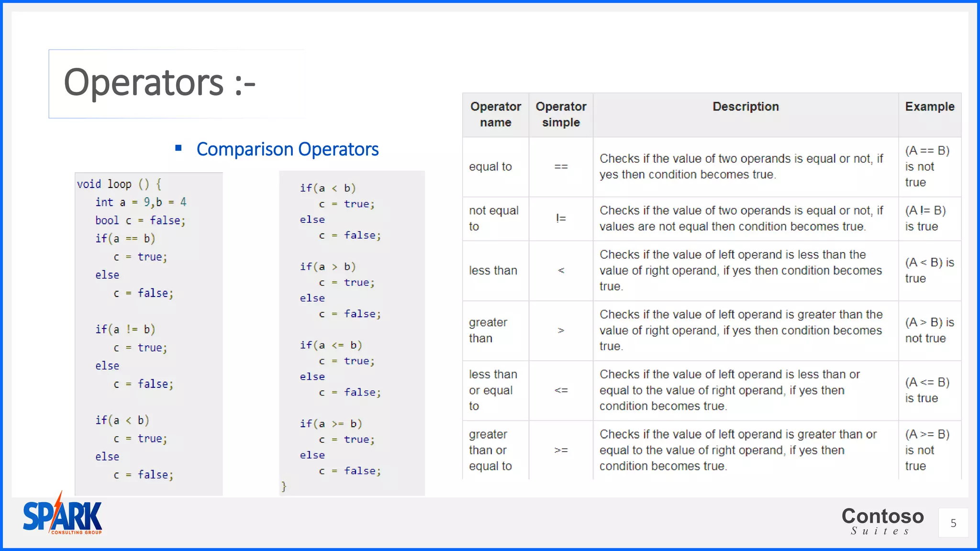The width and height of the screenshot is (980, 551).
Task: Click the 'int a = 9,b = 4' line
Action: pyautogui.click(x=141, y=202)
